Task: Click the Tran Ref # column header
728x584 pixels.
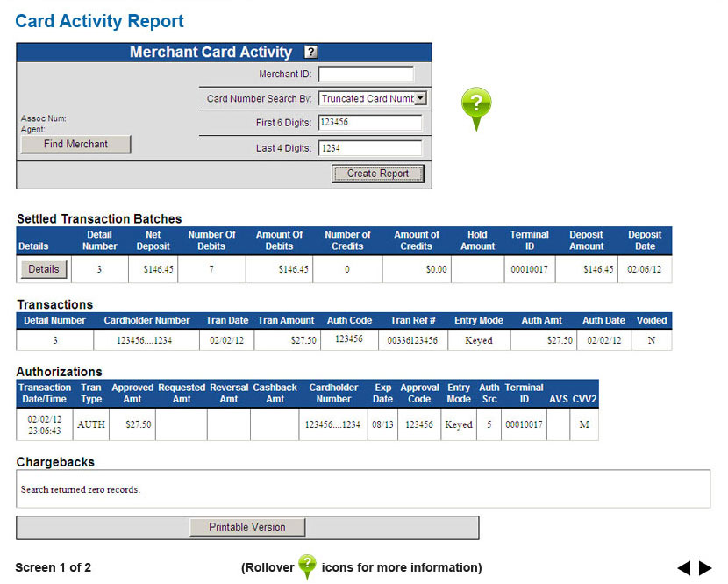Action: [x=413, y=321]
